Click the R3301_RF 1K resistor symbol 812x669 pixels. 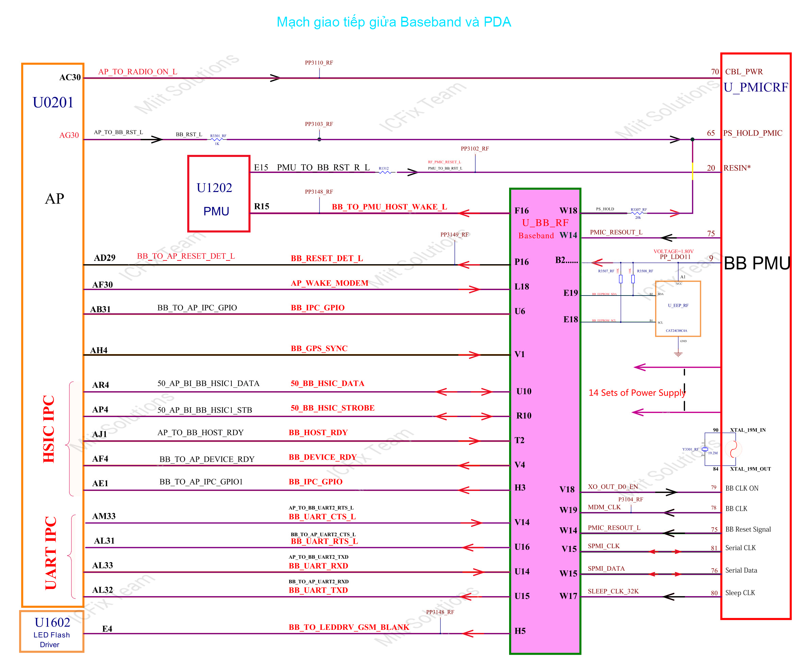[x=217, y=140]
